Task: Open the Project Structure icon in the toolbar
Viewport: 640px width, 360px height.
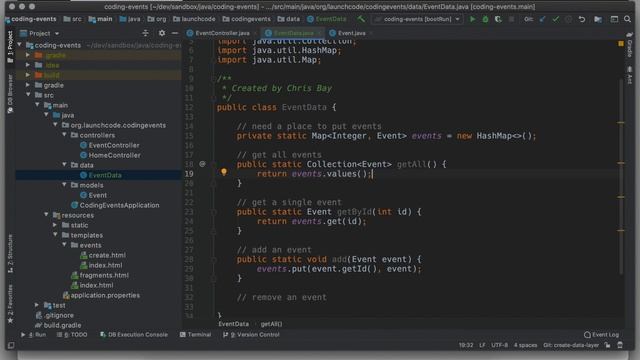Action: (598, 19)
